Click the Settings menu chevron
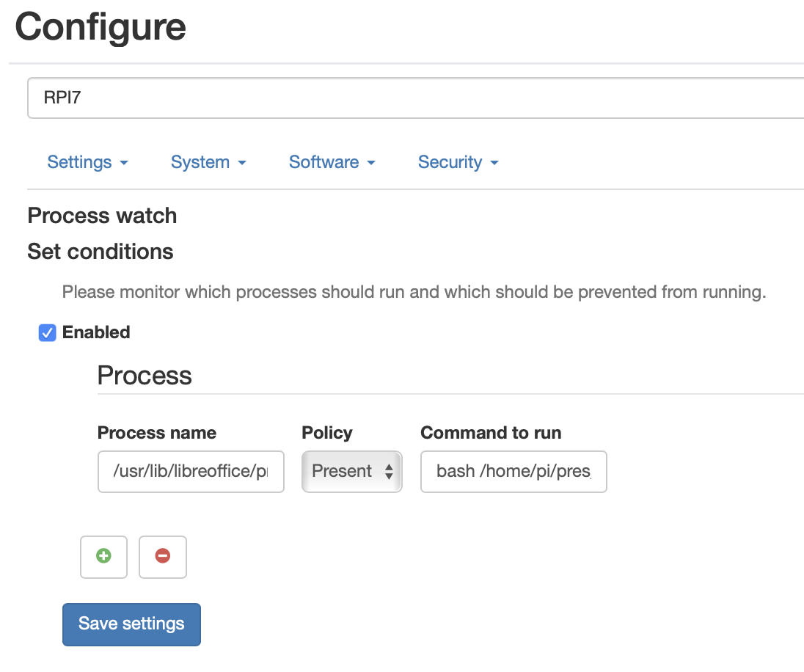This screenshot has height=672, width=804. (123, 163)
